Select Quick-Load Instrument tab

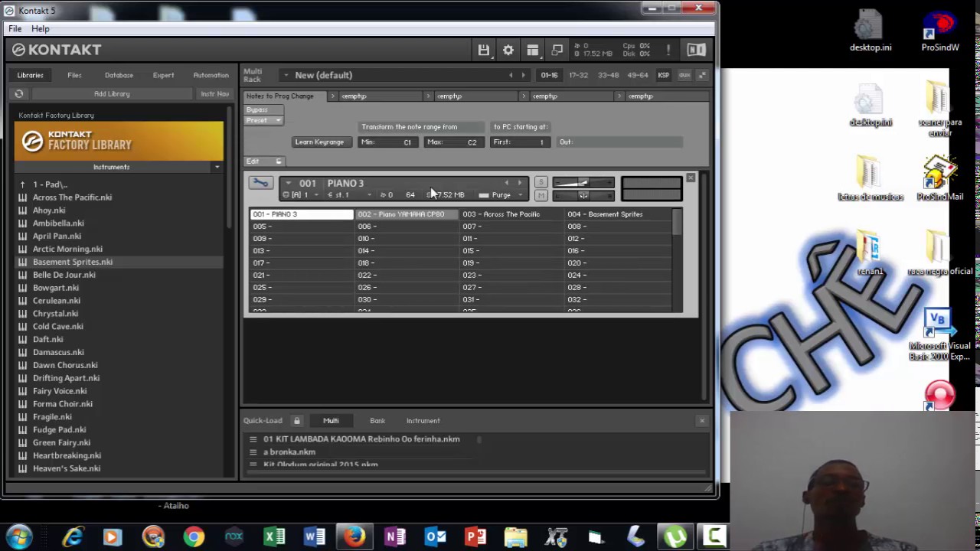click(423, 421)
